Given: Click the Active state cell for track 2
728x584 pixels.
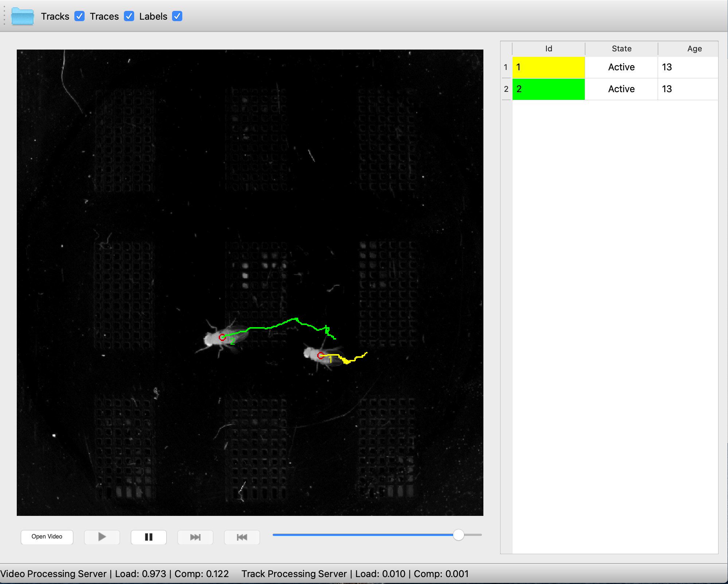Looking at the screenshot, I should pos(621,89).
